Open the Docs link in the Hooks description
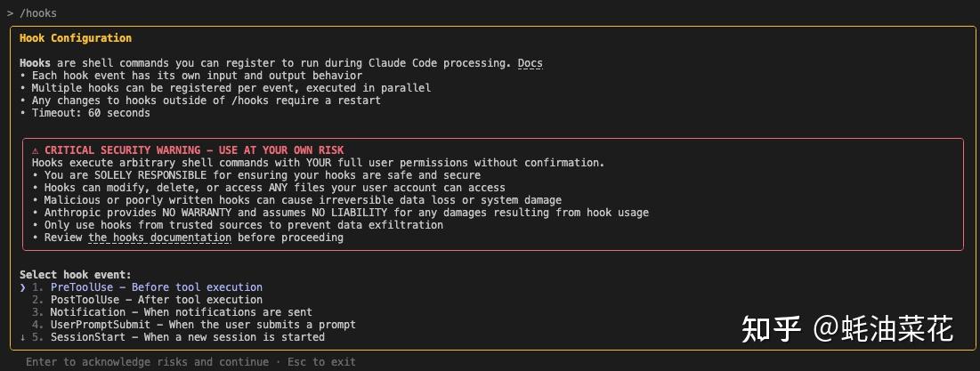Screen dimensions: 980x371 530,63
